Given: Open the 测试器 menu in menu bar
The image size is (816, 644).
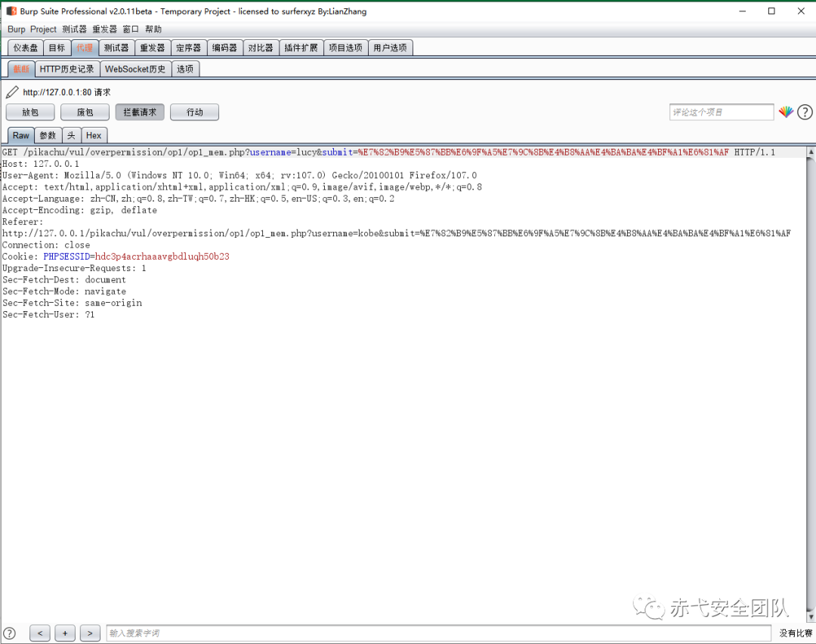Looking at the screenshot, I should point(74,29).
